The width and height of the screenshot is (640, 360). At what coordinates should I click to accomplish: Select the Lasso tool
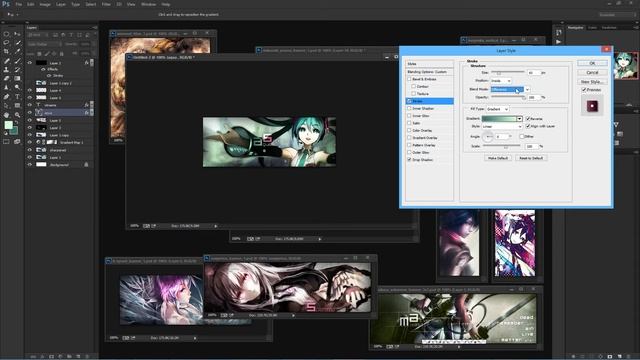click(6, 42)
